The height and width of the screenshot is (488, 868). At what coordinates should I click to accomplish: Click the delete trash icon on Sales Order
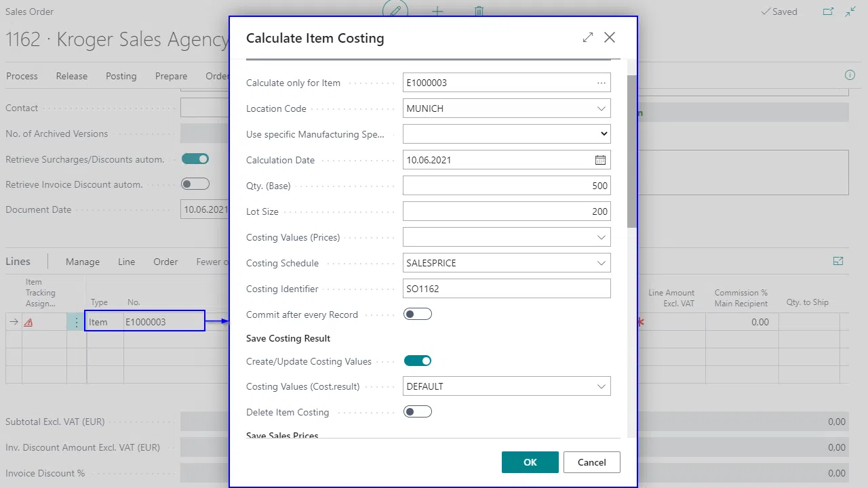[x=479, y=11]
